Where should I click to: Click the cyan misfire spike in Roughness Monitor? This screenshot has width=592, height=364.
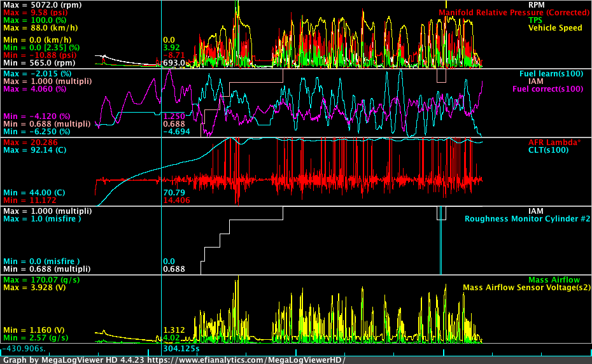[x=440, y=240]
